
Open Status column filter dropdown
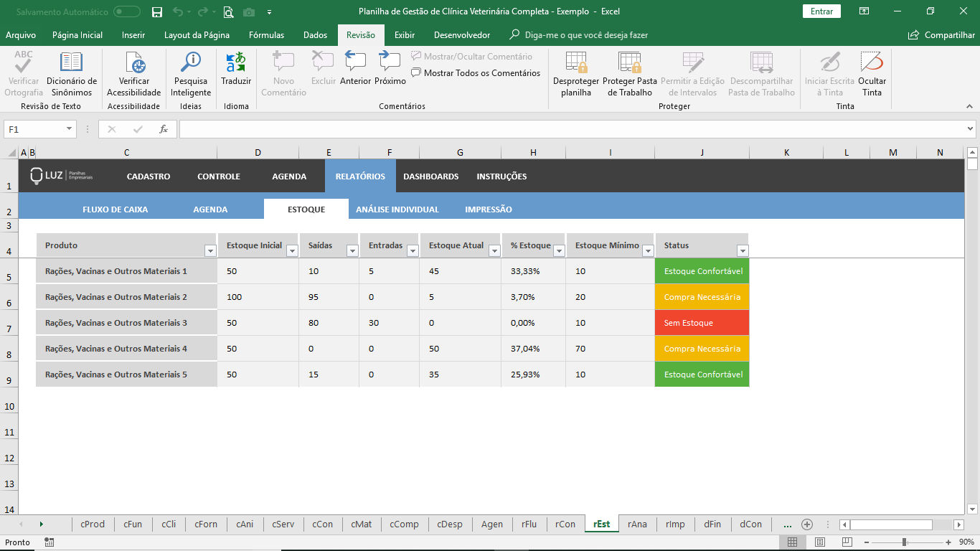[x=743, y=250]
